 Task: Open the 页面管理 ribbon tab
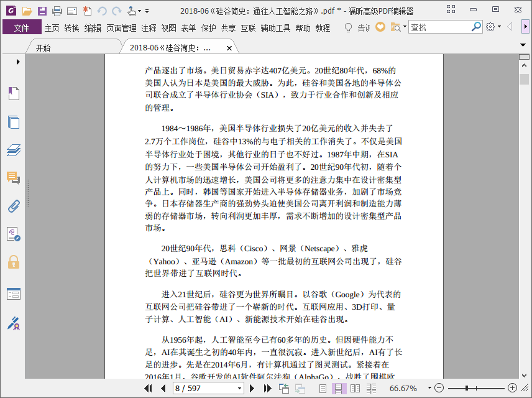click(121, 28)
